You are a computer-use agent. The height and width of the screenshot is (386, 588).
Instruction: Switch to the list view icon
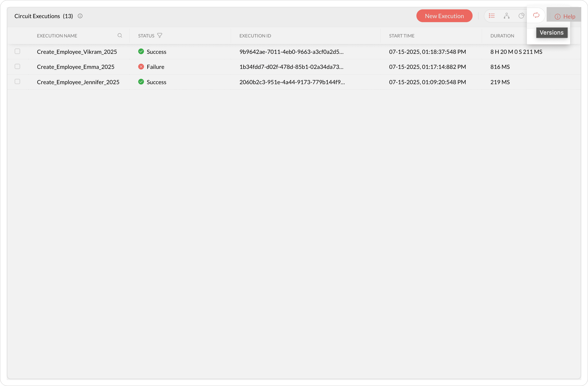click(492, 16)
